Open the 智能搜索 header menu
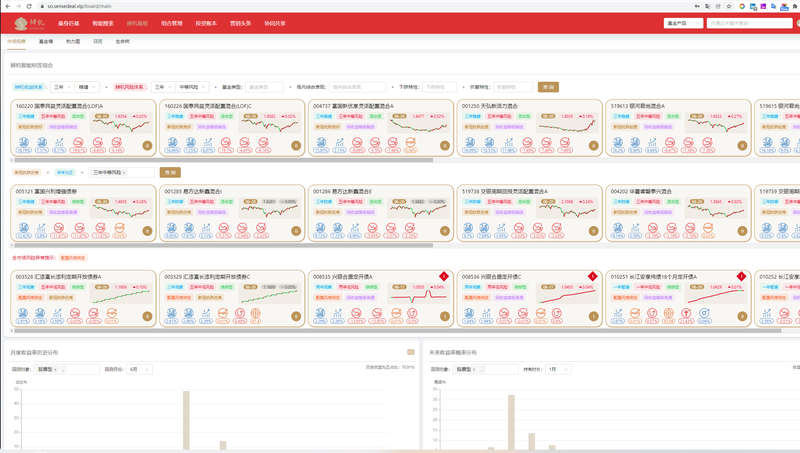 103,23
